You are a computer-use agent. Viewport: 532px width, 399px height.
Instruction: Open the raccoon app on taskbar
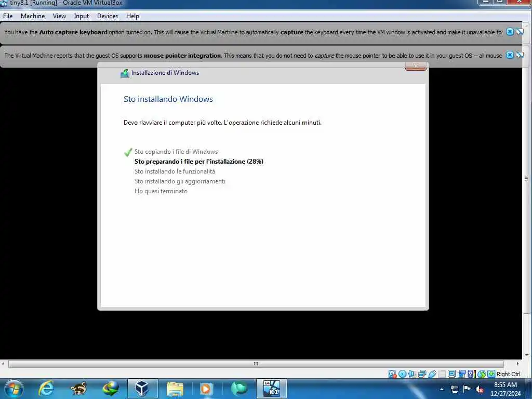point(79,389)
